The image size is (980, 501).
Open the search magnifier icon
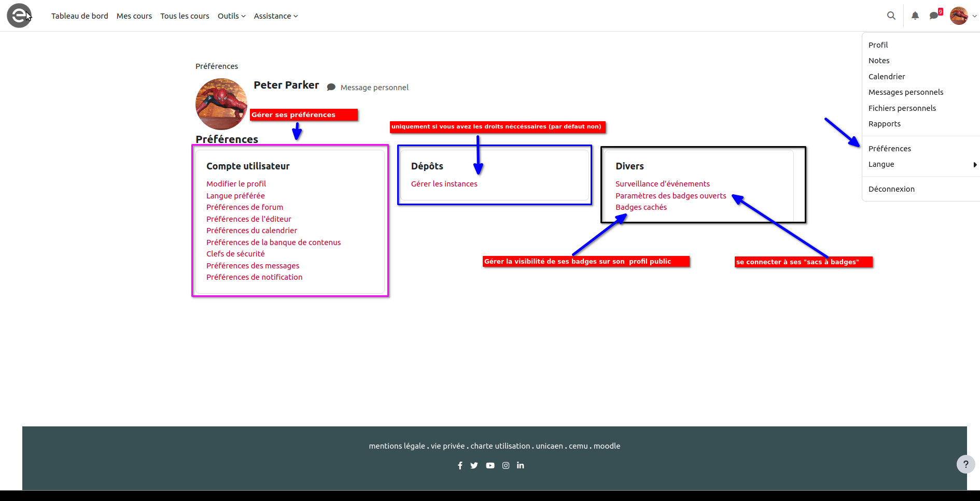891,16
